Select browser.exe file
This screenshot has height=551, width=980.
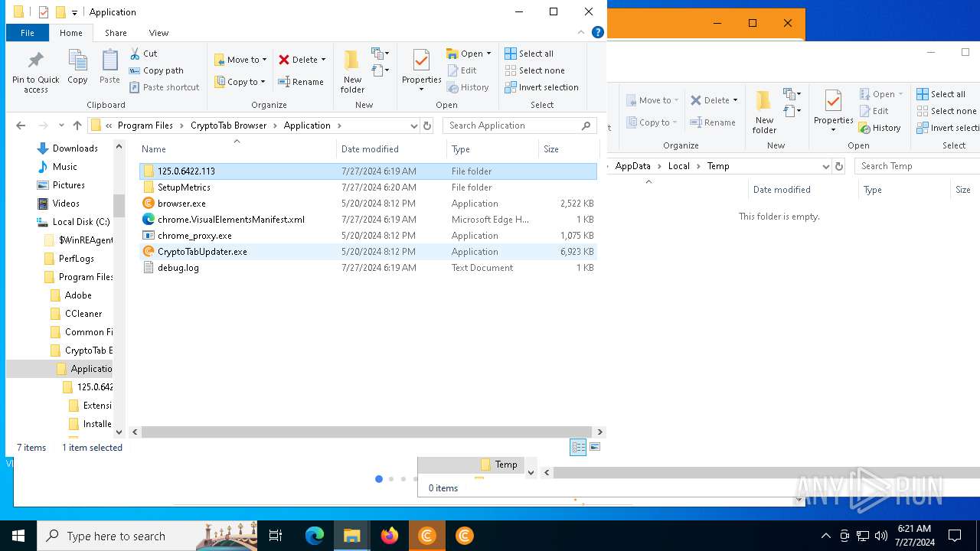pyautogui.click(x=367, y=204)
